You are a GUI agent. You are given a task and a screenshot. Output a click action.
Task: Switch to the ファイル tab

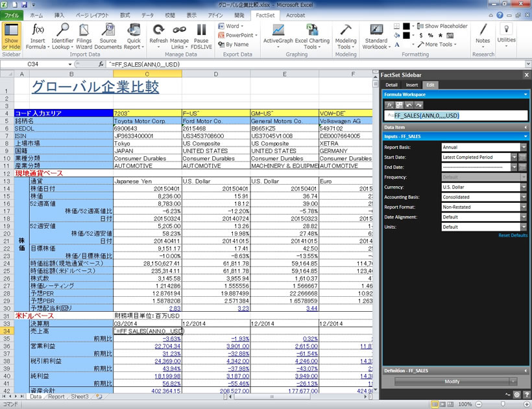point(12,16)
